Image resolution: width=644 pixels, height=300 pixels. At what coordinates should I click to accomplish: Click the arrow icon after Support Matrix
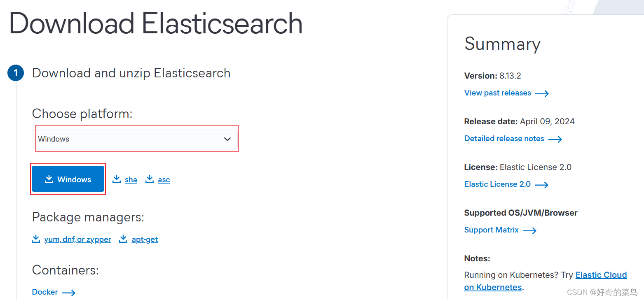(x=530, y=230)
